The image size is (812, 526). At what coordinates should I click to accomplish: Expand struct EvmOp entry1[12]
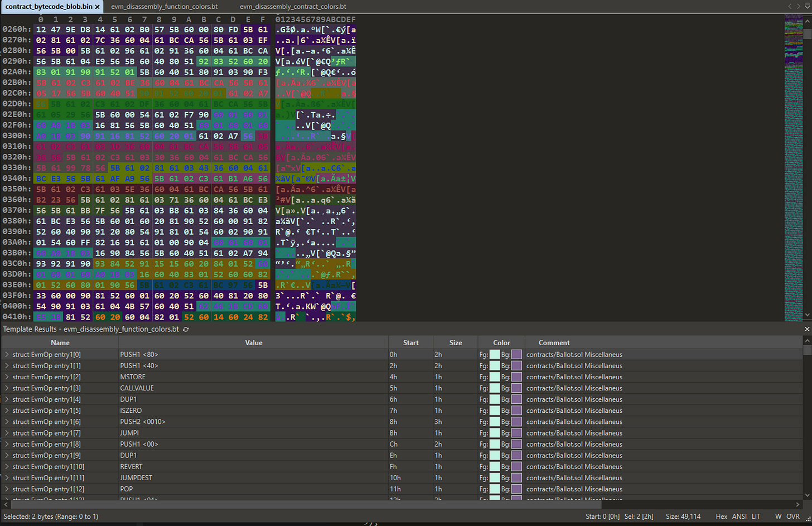7,489
